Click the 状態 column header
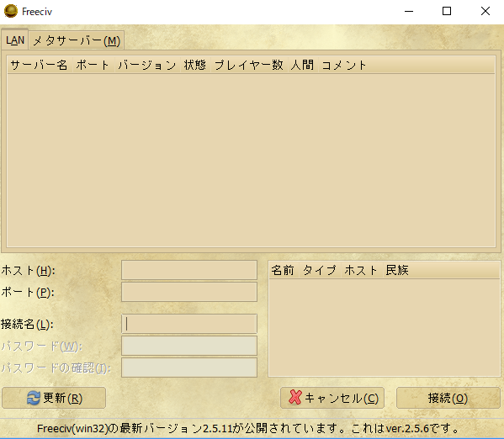504x439 pixels. click(195, 66)
